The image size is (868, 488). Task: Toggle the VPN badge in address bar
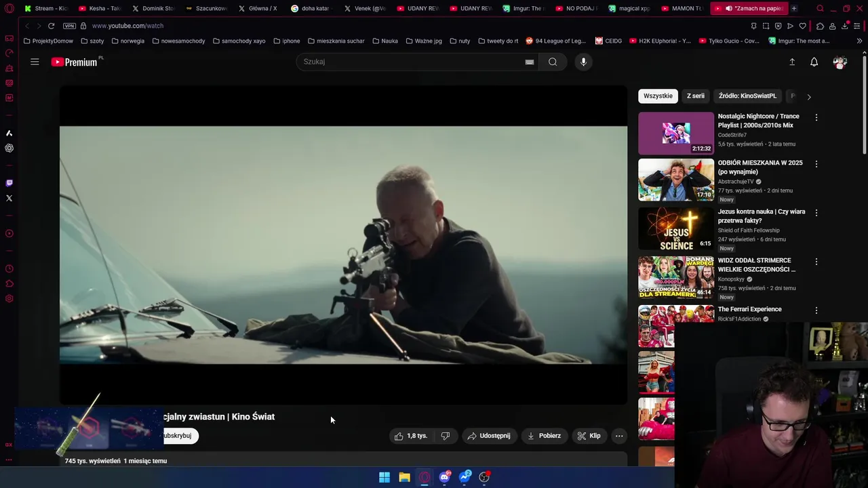pyautogui.click(x=69, y=26)
